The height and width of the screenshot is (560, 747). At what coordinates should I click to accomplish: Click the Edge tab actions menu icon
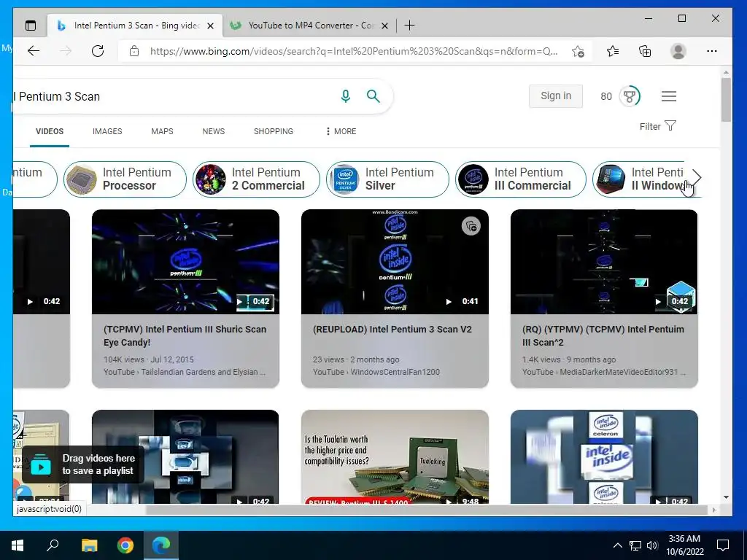click(x=31, y=26)
